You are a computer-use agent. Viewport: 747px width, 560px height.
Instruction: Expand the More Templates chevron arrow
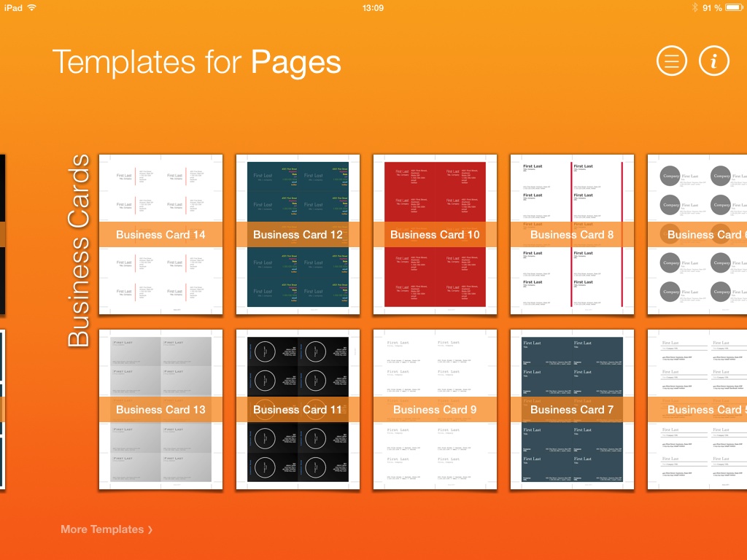point(150,529)
